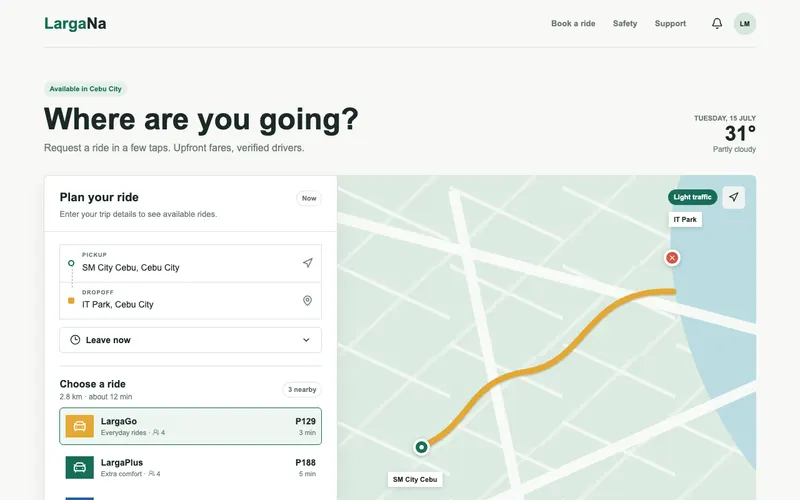This screenshot has width=800, height=500.
Task: Open the LM profile avatar
Action: pyautogui.click(x=745, y=23)
